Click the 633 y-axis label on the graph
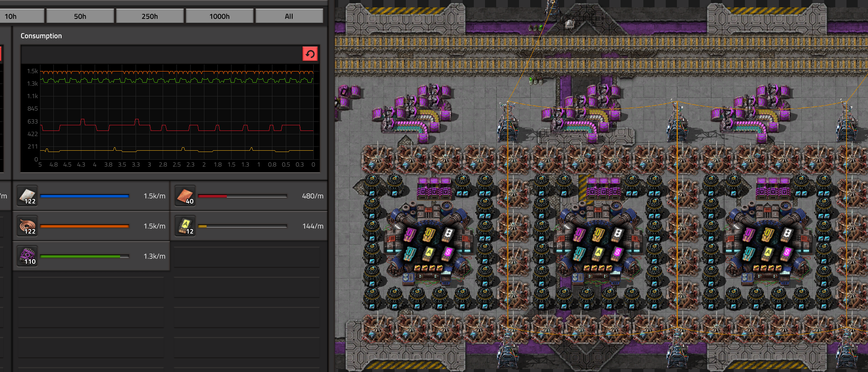This screenshot has width=868, height=372. (33, 121)
